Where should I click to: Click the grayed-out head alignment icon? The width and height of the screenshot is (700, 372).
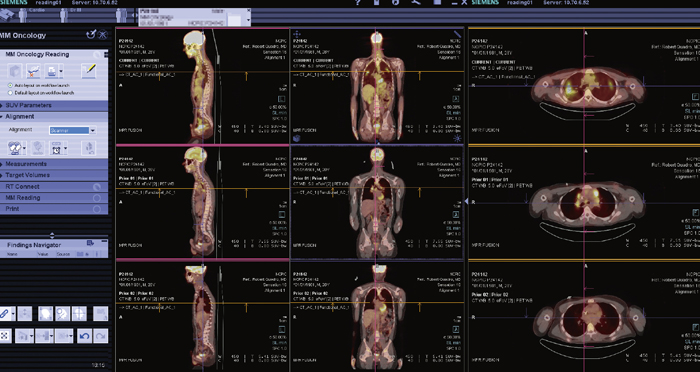coord(38,148)
